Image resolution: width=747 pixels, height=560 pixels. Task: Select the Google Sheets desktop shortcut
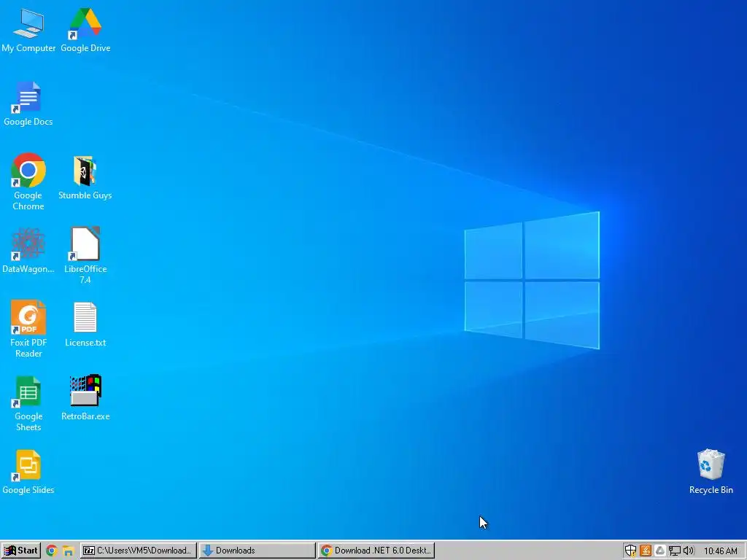pyautogui.click(x=28, y=403)
